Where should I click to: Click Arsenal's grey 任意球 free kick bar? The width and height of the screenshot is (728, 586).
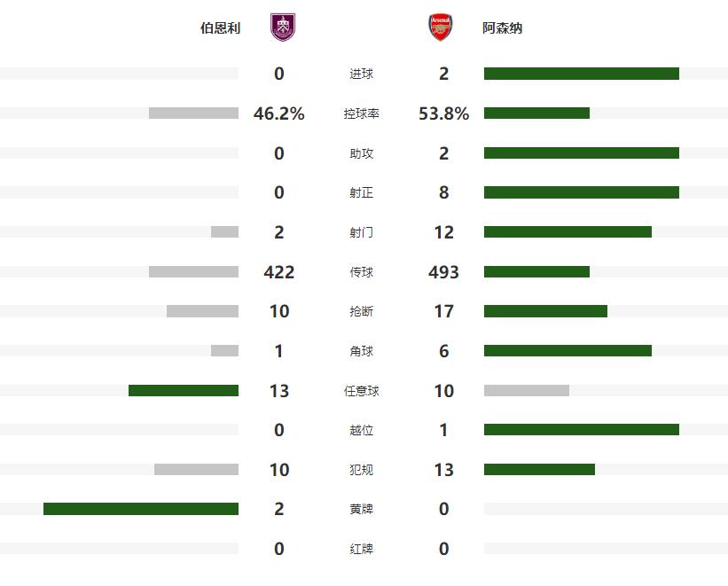pos(526,390)
